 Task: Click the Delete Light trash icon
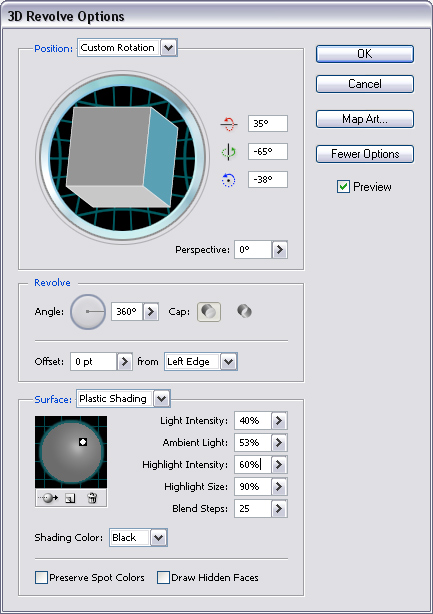[92, 498]
